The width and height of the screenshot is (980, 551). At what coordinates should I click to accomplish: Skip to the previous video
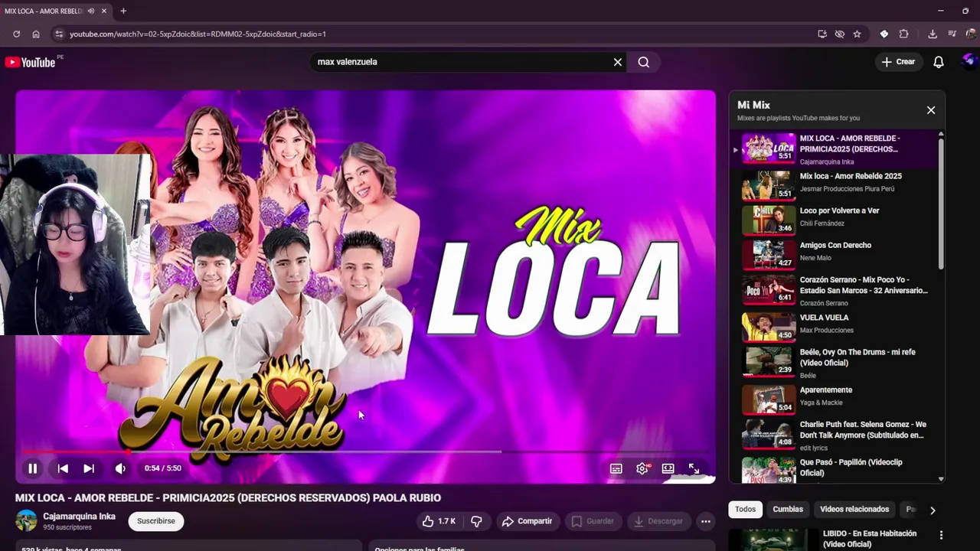(63, 468)
